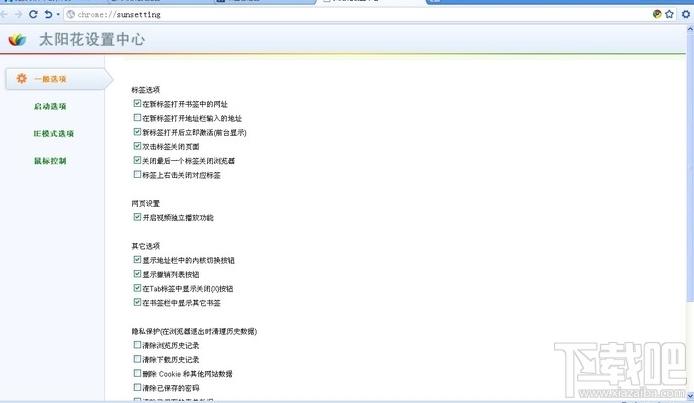The image size is (694, 403).
Task: Click the bookmark star icon
Action: (669, 14)
